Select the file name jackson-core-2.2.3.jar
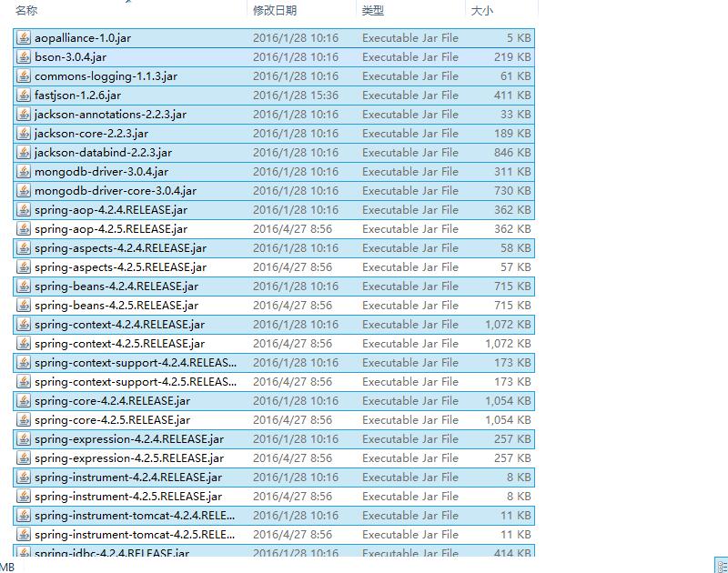 point(92,134)
